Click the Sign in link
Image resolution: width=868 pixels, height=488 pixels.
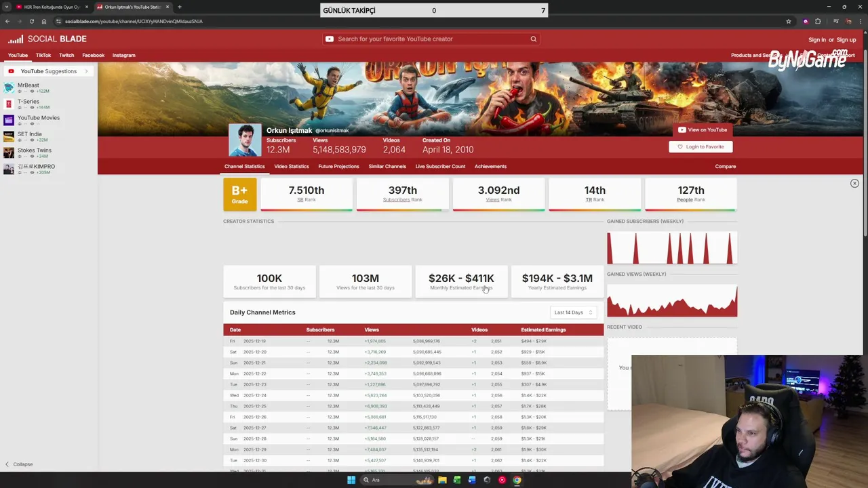(817, 40)
